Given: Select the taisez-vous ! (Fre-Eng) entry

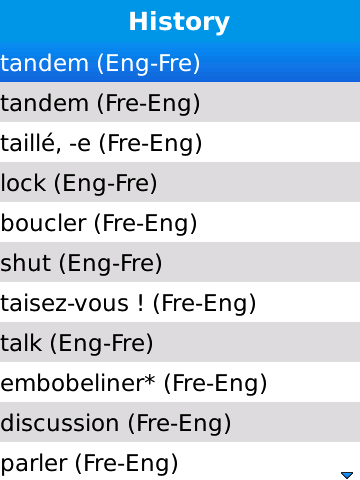Looking at the screenshot, I should (180, 302).
